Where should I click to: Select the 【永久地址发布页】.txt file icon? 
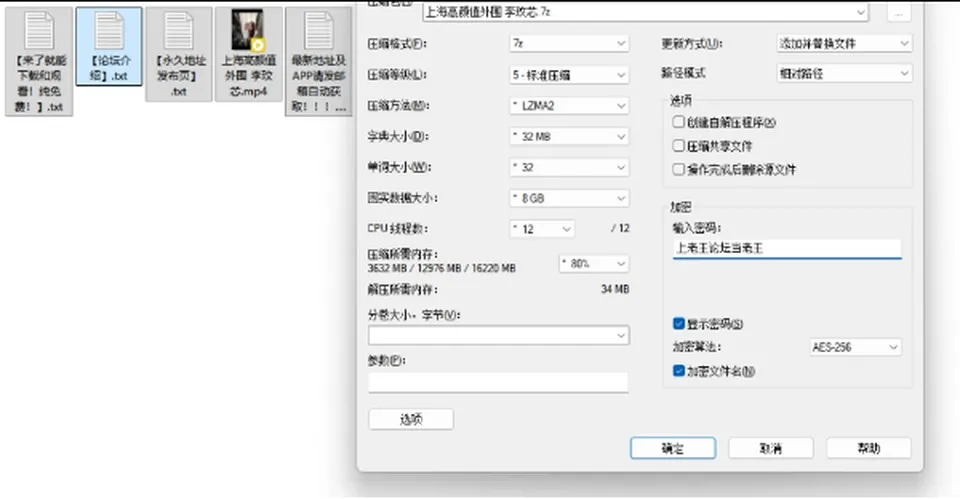coord(179,54)
